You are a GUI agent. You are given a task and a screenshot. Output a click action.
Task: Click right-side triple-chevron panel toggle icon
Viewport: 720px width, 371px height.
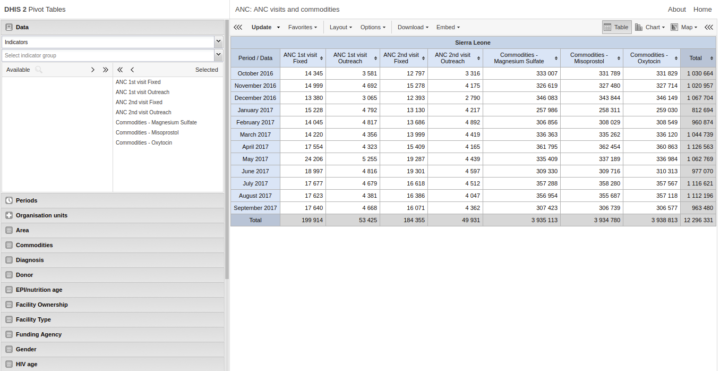(709, 28)
